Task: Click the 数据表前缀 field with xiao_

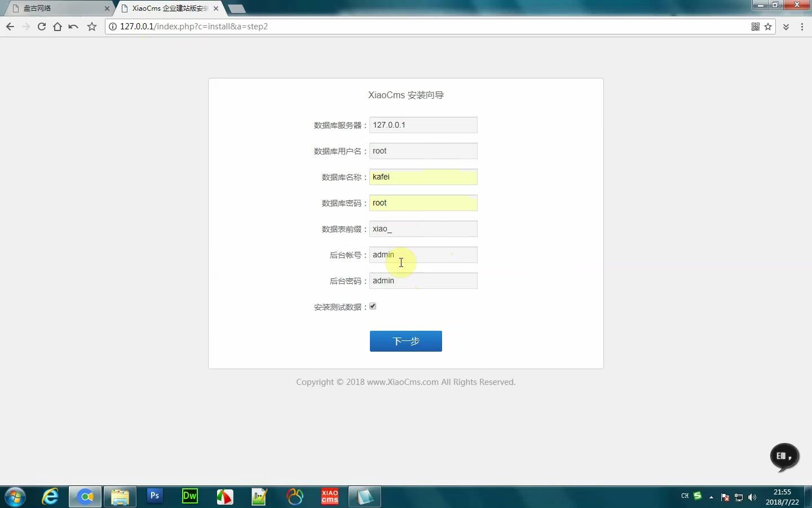Action: pyautogui.click(x=423, y=229)
